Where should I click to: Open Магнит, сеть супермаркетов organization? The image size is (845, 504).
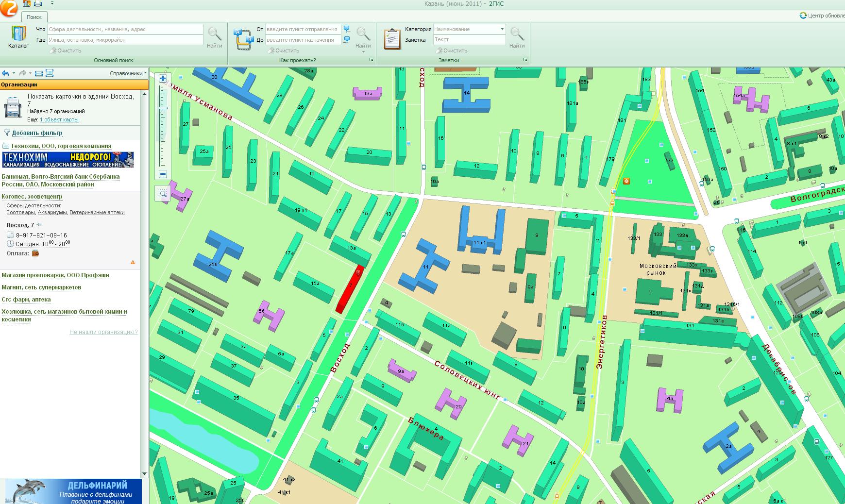coord(41,287)
